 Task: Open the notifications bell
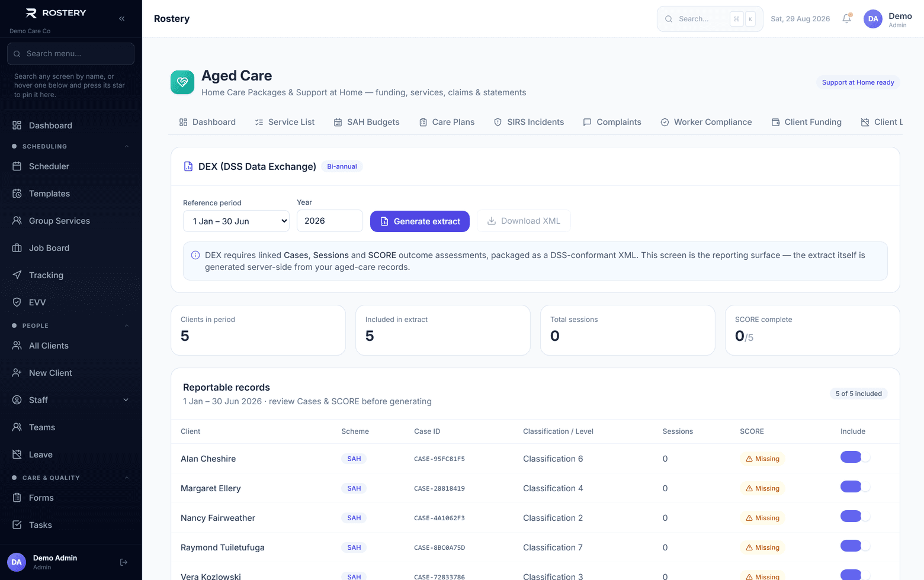tap(847, 18)
